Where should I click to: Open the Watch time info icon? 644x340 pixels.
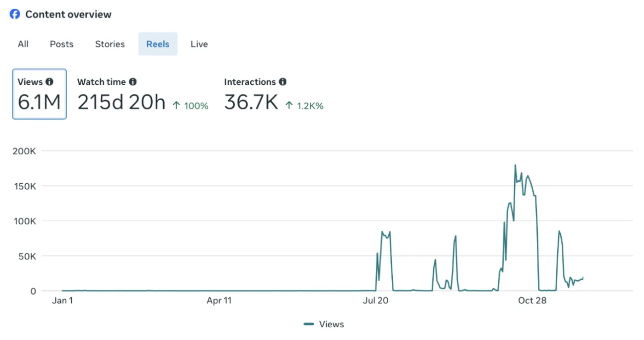132,82
